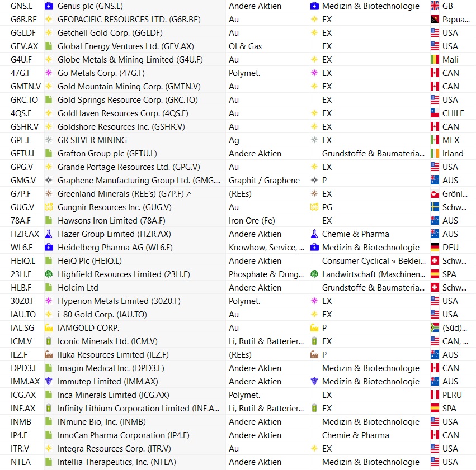Click the Chile flag in GoldHaven Resources row
The height and width of the screenshot is (470, 476).
click(x=435, y=113)
